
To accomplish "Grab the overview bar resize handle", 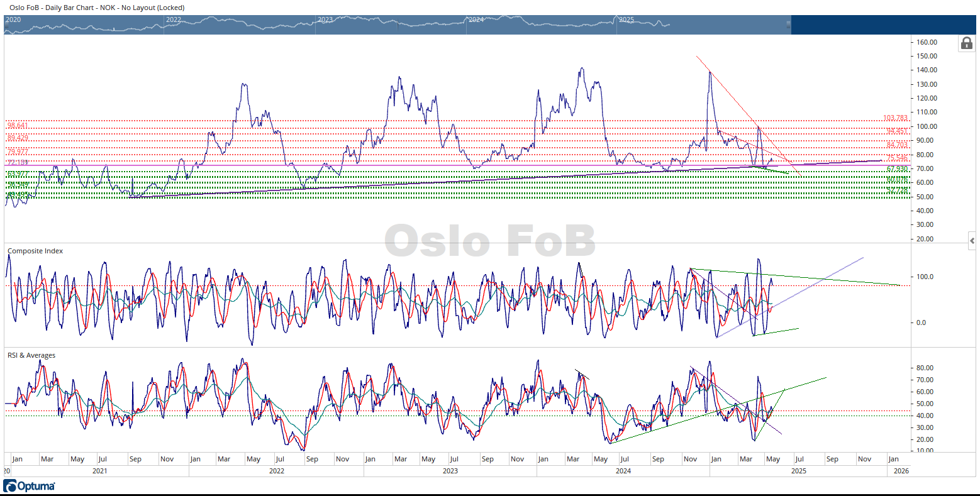I will [x=788, y=25].
